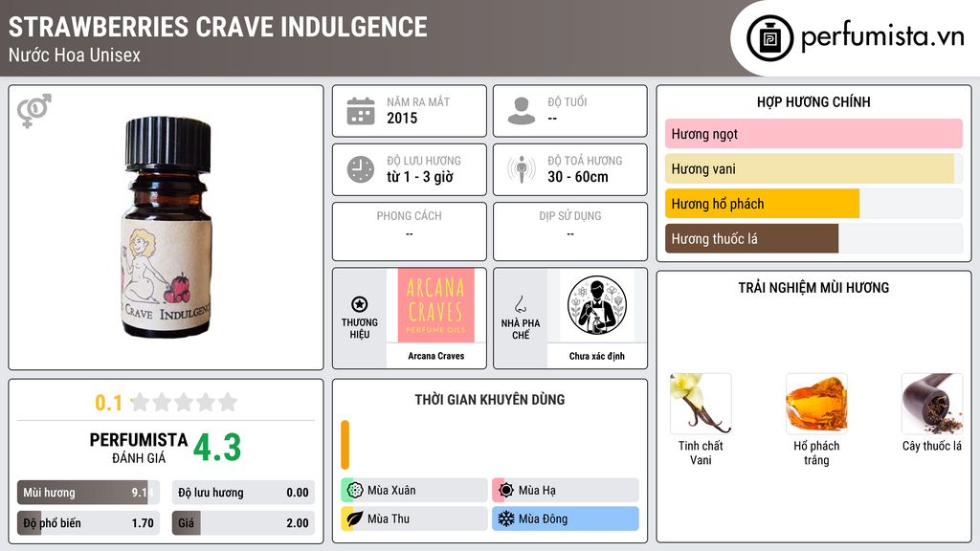Click the Thời gian khuyên dùng heading

coord(490,400)
